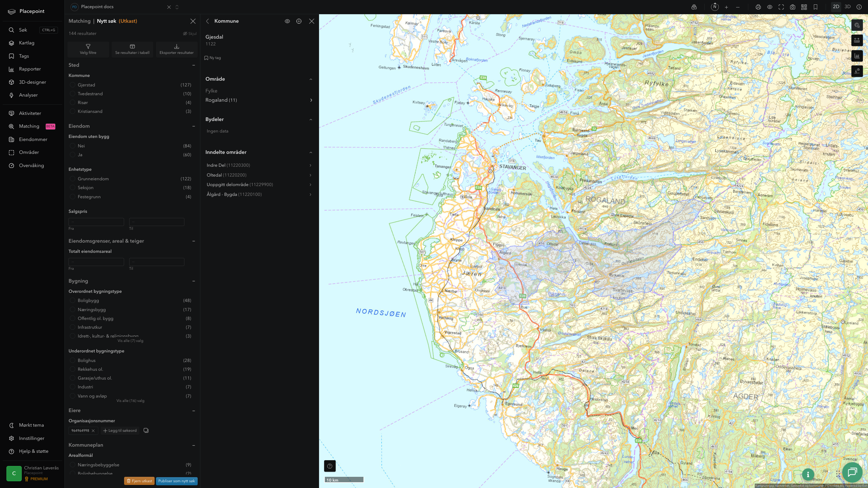The width and height of the screenshot is (868, 488).
Task: Select Kristiansand kommune filter
Action: 73,111
